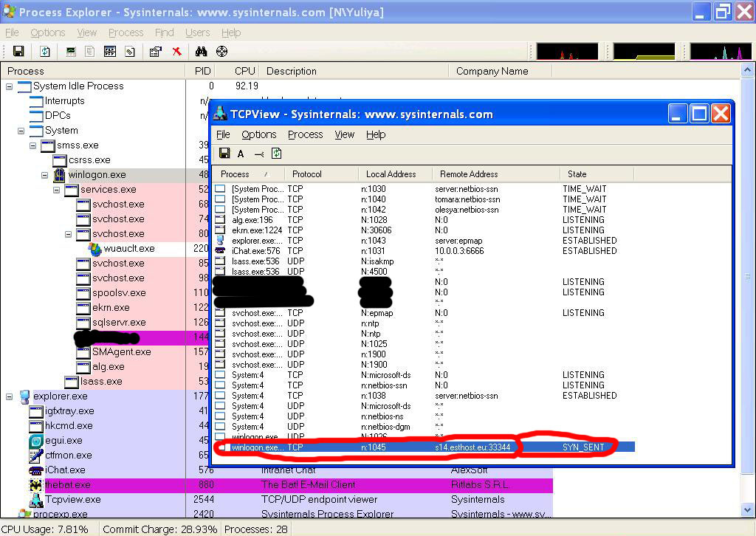The width and height of the screenshot is (756, 536).
Task: Click the ctfmon.exe pencil icon
Action: pos(36,456)
